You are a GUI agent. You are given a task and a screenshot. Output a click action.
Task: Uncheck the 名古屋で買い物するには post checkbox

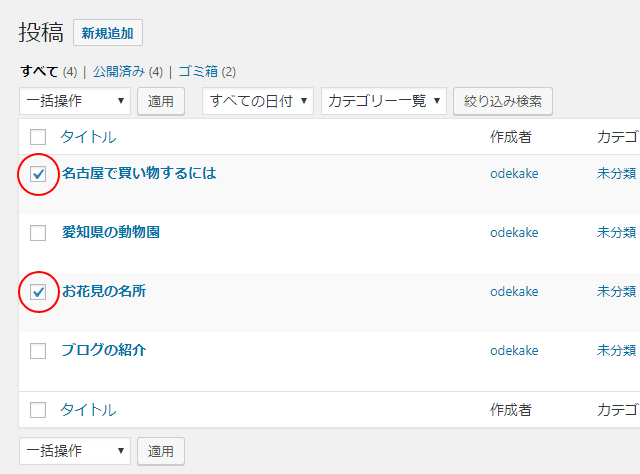pos(38,174)
